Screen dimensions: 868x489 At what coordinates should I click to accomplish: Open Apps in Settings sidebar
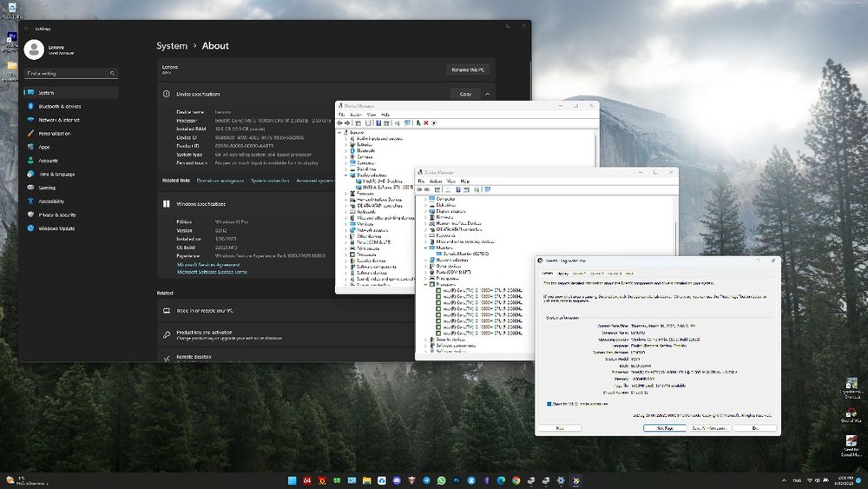[x=71, y=147]
